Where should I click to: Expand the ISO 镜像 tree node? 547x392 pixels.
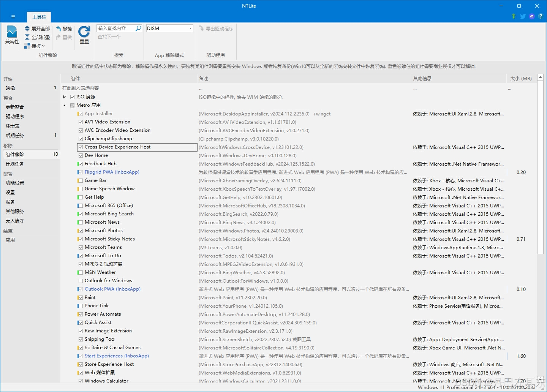(65, 97)
